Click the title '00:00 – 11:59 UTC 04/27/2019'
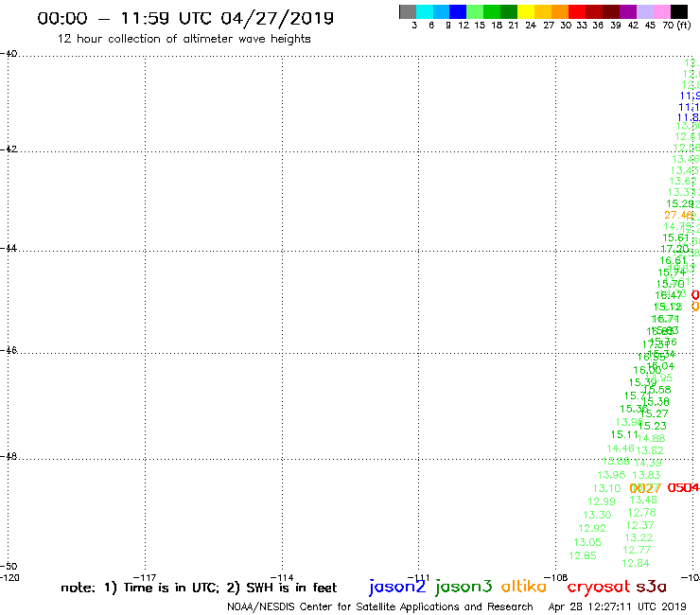700x615 pixels. [185, 18]
